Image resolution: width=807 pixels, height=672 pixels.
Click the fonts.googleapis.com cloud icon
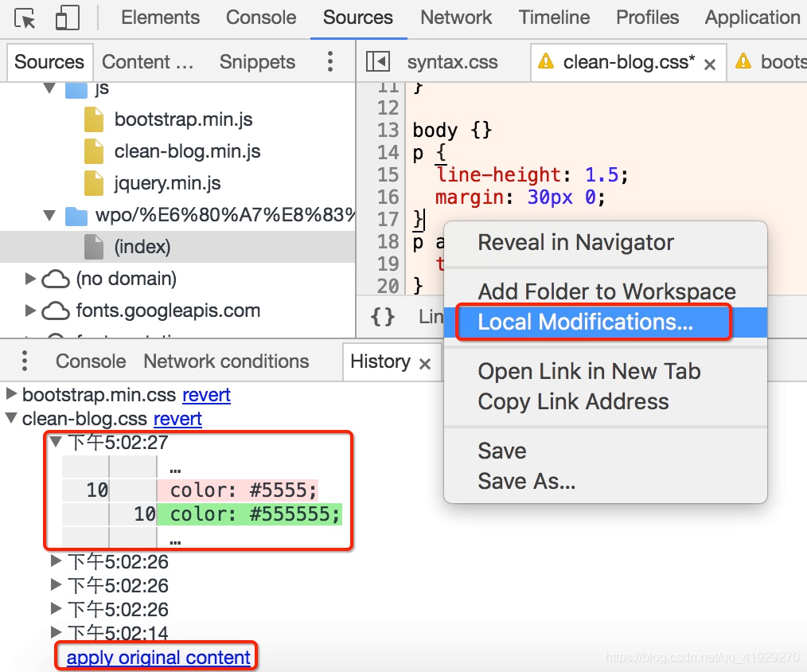(56, 311)
